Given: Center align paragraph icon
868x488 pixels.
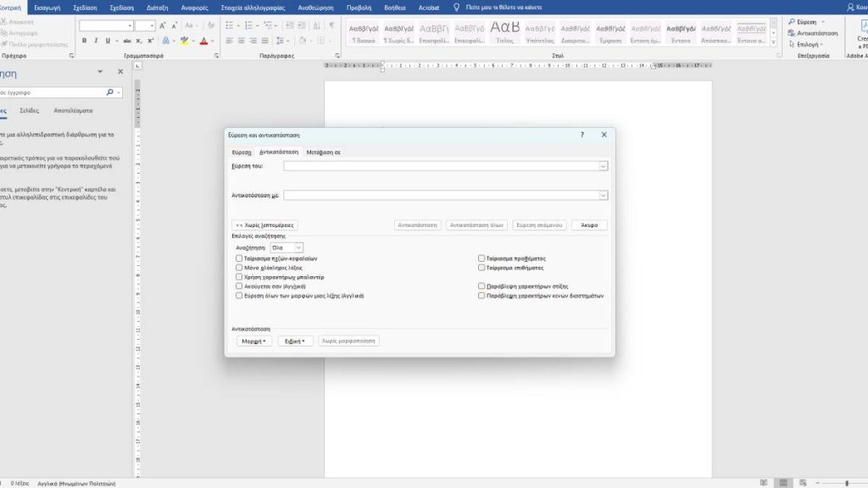Looking at the screenshot, I should [x=242, y=41].
